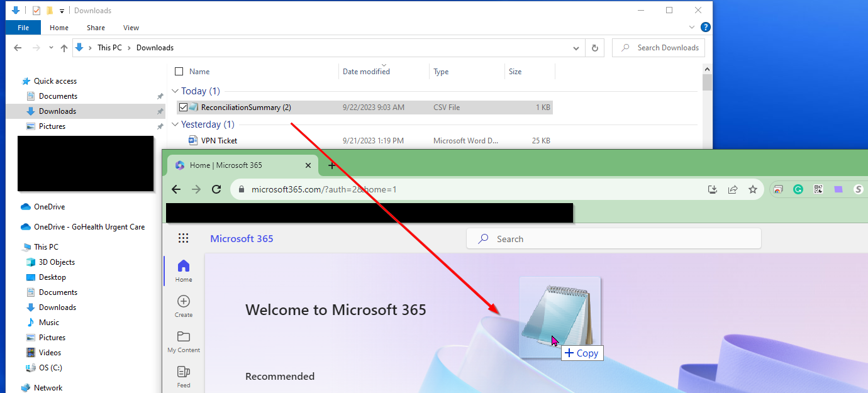Open 3D Objects under This PC
This screenshot has width=868, height=393.
click(x=57, y=262)
